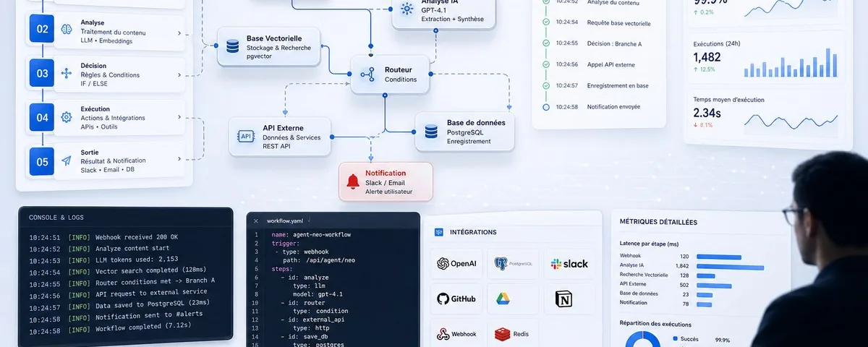
Task: Open the GitHub integration tile
Action: tap(456, 299)
